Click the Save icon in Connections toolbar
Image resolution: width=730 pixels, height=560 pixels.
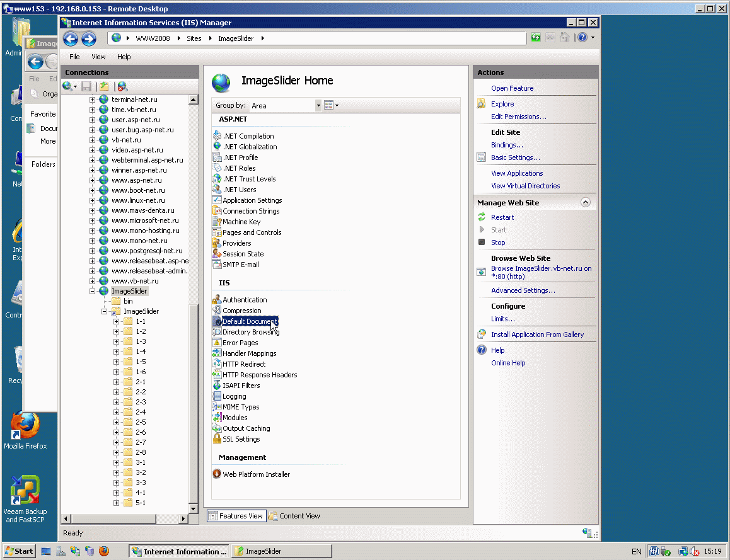click(86, 86)
